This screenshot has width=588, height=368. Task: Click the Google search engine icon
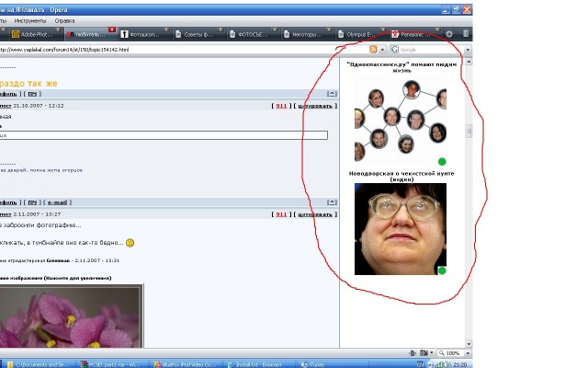(x=394, y=49)
